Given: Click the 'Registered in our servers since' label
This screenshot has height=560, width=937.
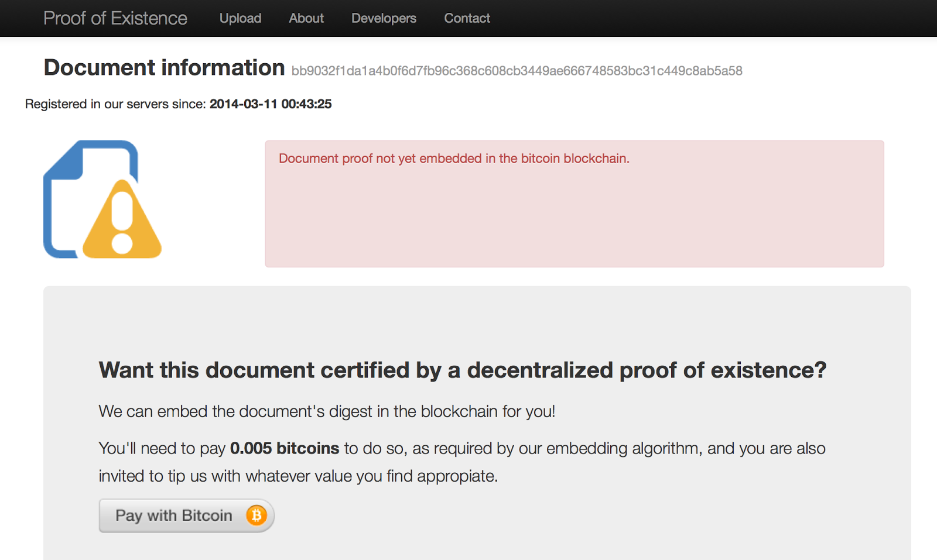Looking at the screenshot, I should 115,104.
